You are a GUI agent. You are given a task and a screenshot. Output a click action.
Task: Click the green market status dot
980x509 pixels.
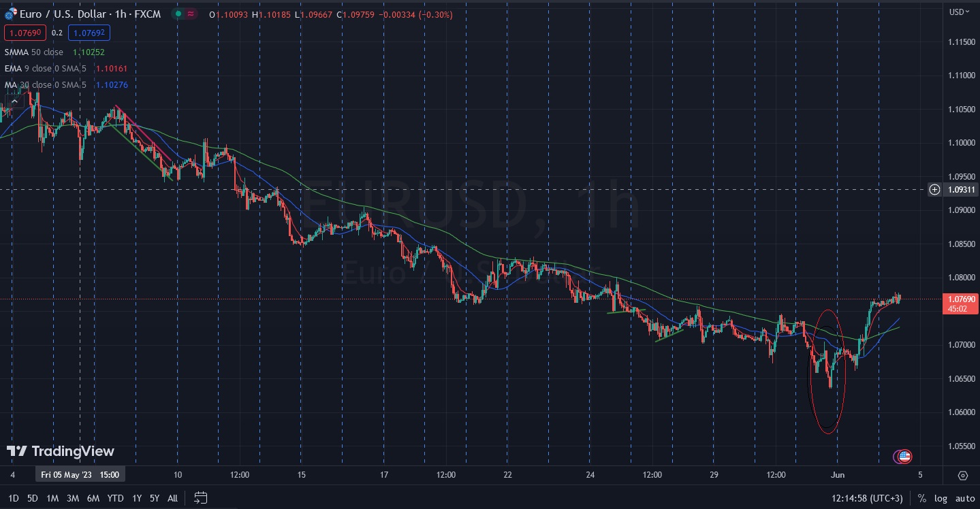click(x=178, y=14)
